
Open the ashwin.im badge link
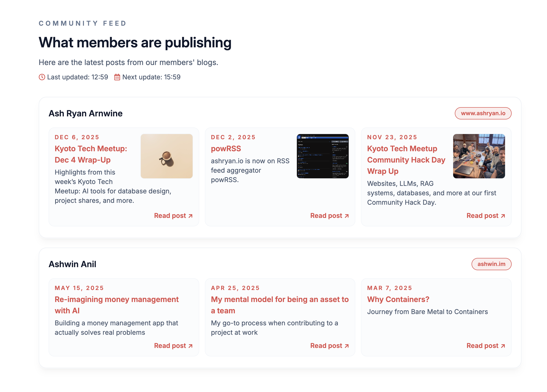pyautogui.click(x=492, y=264)
